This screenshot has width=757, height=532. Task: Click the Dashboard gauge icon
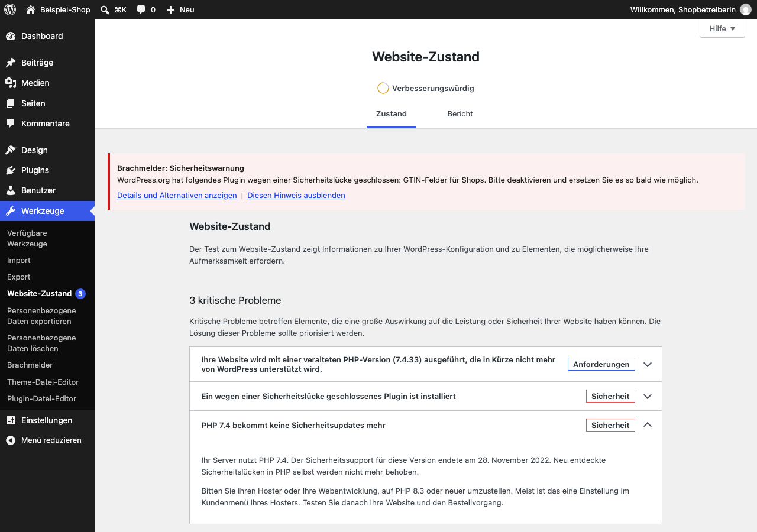coord(11,36)
